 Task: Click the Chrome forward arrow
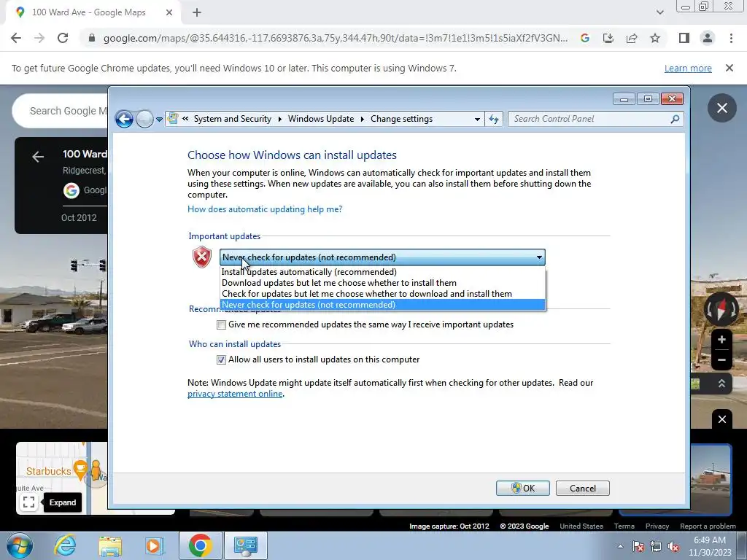click(x=39, y=38)
